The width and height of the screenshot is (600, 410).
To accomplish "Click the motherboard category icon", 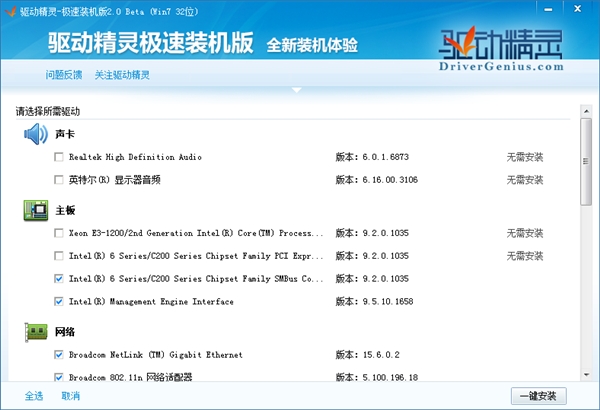I will pyautogui.click(x=36, y=210).
